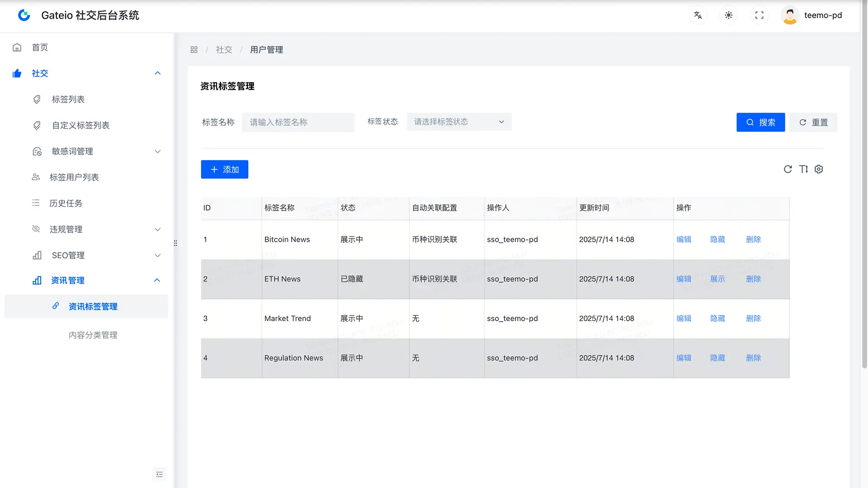Refresh the table with reload icon
Screen dimensions: 868x488
pos(788,169)
